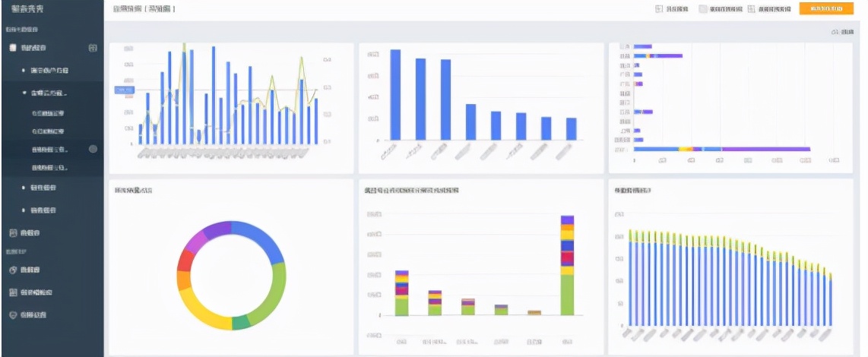Click the orange button in the header
The image size is (868, 357).
pyautogui.click(x=826, y=8)
